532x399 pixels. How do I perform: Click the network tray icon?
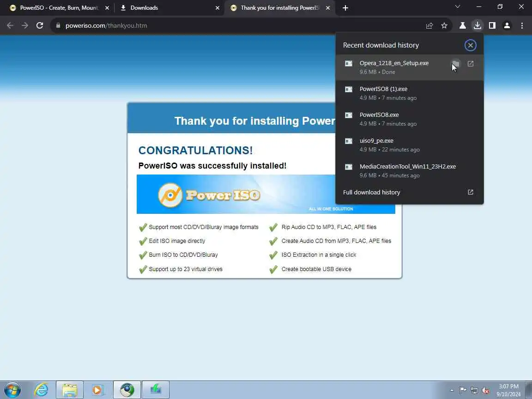click(474, 390)
